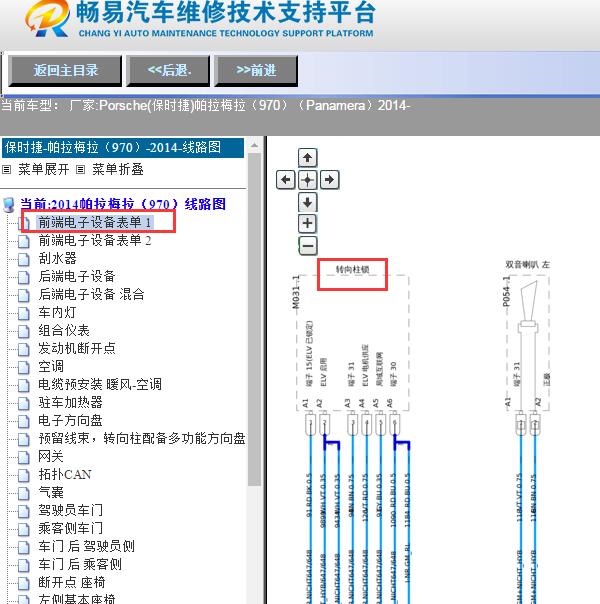Re-center the diagram with the center icon
600x604 pixels.
pos(307,180)
